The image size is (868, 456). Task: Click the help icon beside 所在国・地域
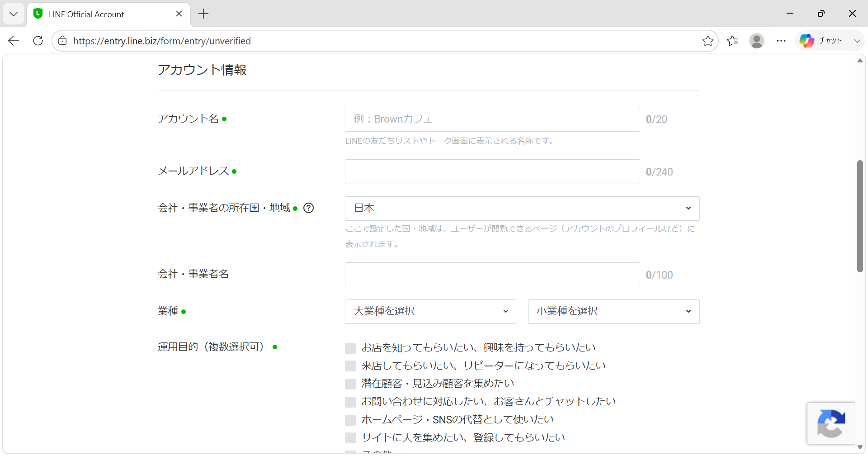tap(308, 208)
